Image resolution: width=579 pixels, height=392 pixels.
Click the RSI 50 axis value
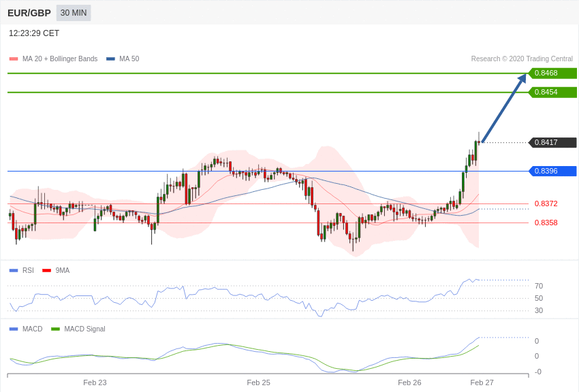point(539,298)
